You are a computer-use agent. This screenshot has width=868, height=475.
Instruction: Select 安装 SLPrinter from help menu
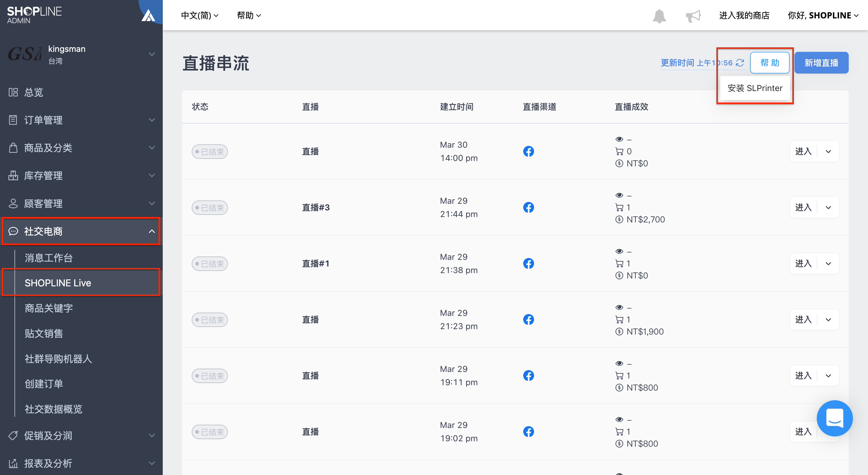[x=755, y=88]
